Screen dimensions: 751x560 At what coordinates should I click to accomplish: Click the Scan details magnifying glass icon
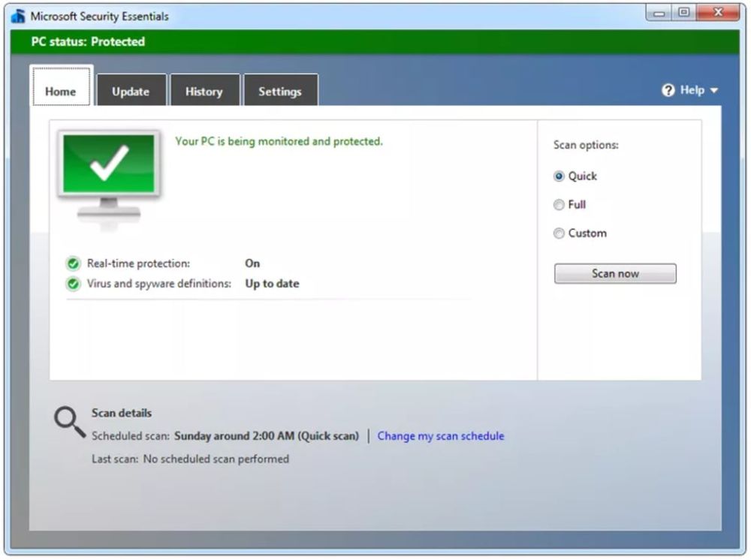pyautogui.click(x=69, y=423)
